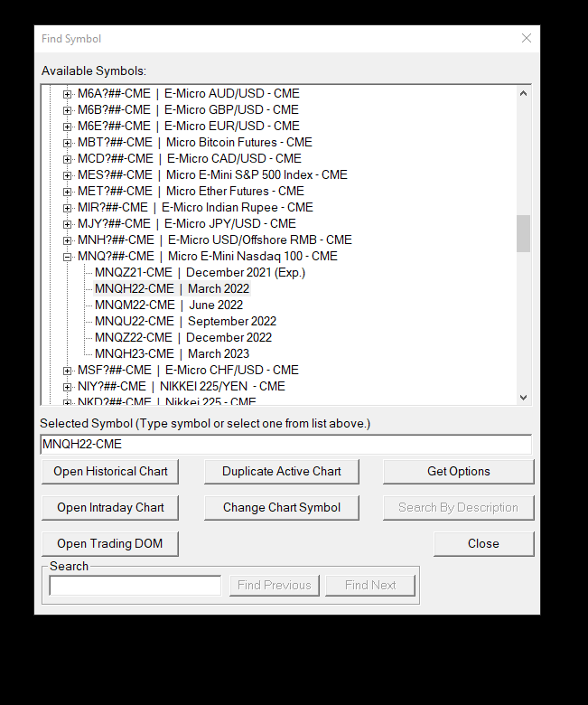Expand the M6E?##-CME E-Micro EUR/USD node
The width and height of the screenshot is (588, 705).
tap(67, 127)
